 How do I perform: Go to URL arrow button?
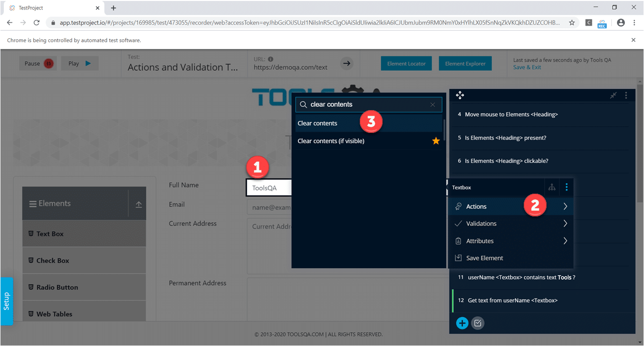coord(347,63)
